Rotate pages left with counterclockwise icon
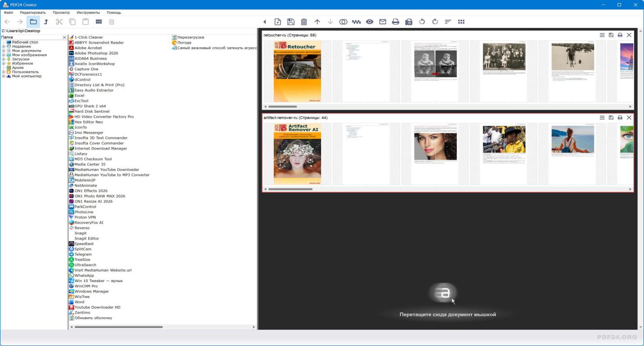 422,22
